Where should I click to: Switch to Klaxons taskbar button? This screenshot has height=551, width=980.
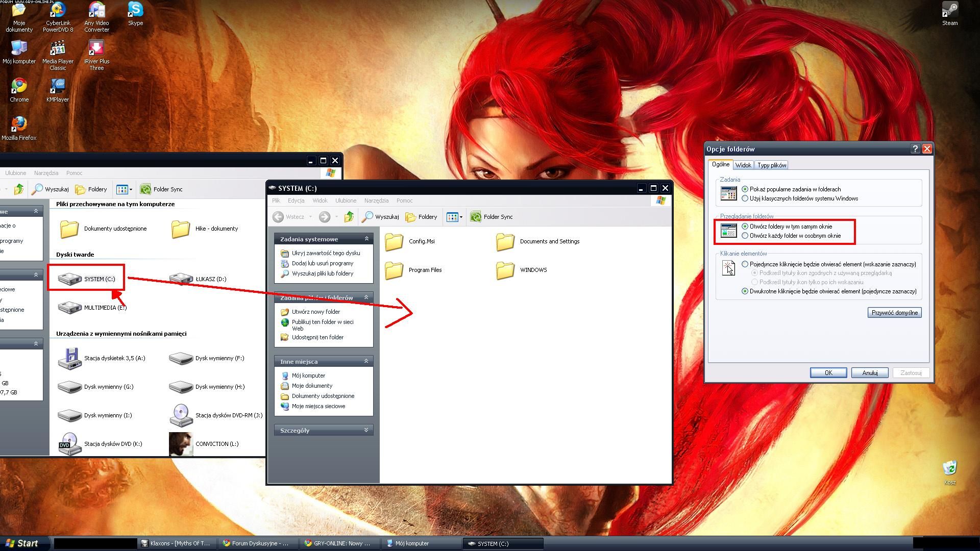click(176, 543)
